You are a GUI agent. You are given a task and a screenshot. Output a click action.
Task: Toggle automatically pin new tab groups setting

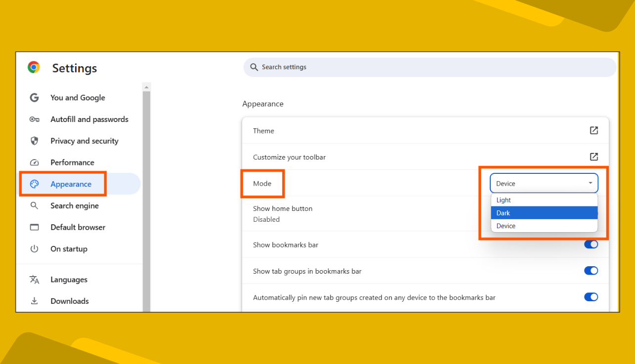click(591, 297)
